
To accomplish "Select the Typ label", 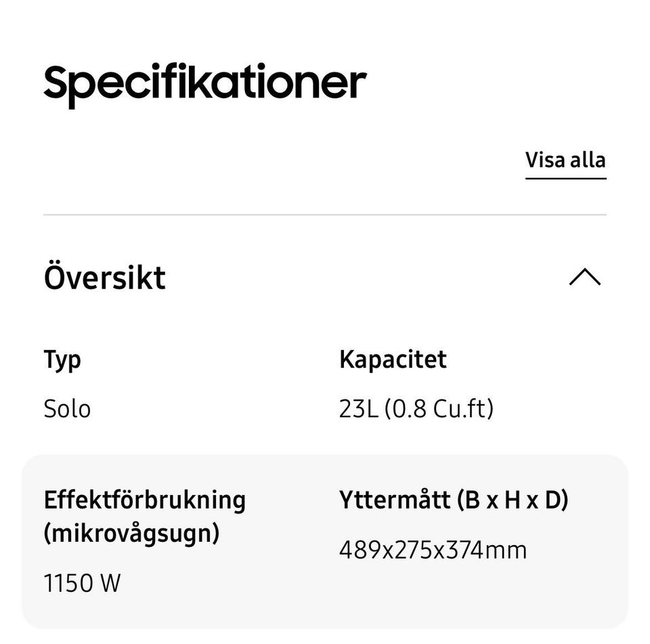I will (x=62, y=360).
